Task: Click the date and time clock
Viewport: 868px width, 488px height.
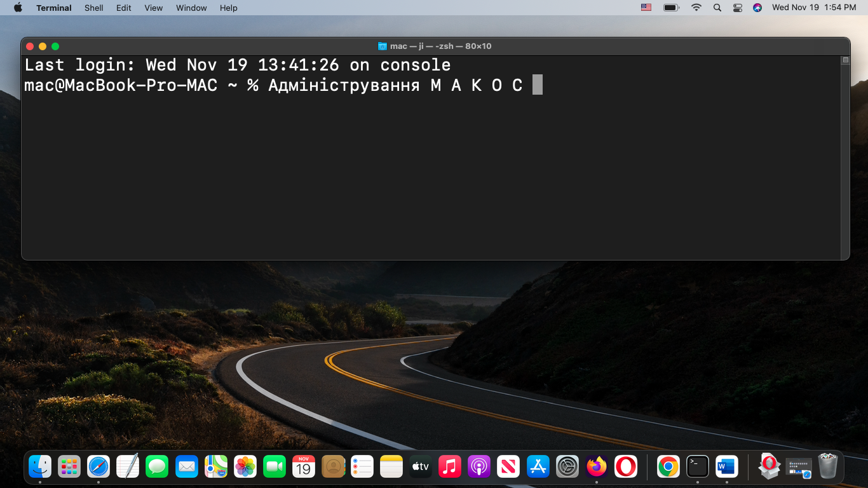Action: [x=814, y=8]
